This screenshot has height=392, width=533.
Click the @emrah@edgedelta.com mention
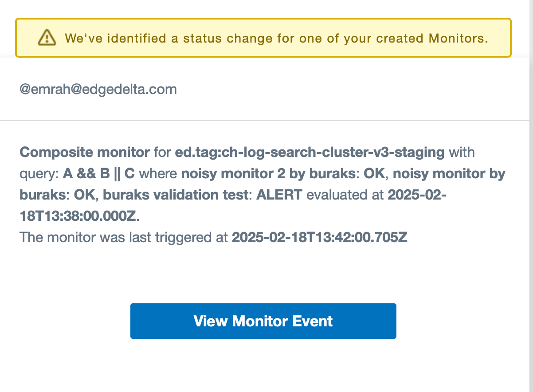click(98, 90)
